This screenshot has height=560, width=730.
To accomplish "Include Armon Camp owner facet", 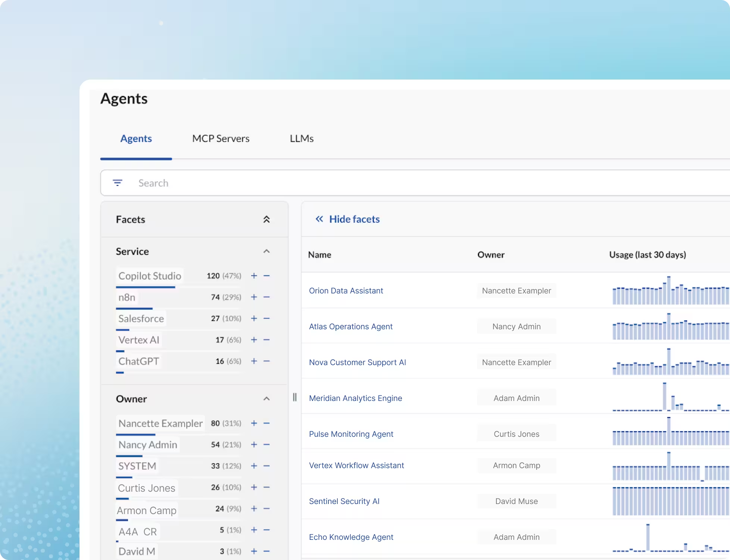I will 254,508.
